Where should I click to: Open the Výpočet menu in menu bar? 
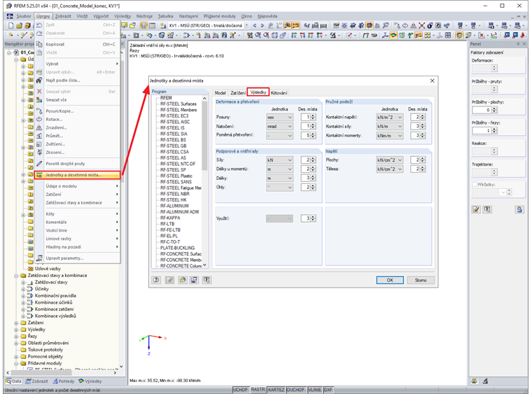pos(101,16)
